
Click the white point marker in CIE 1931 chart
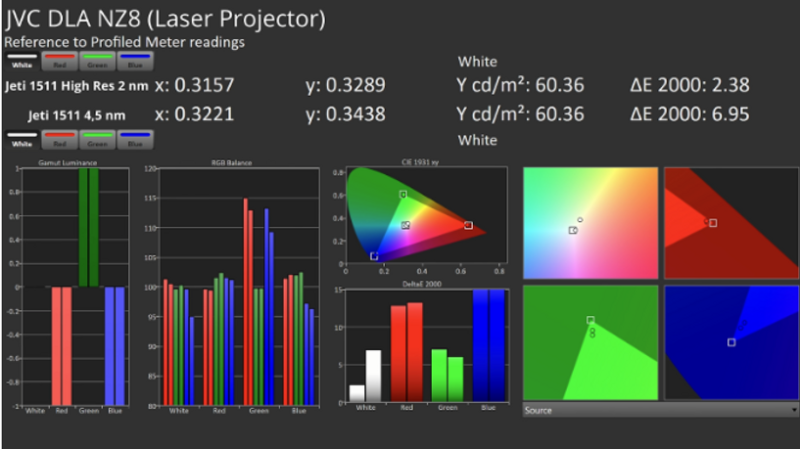pos(405,225)
